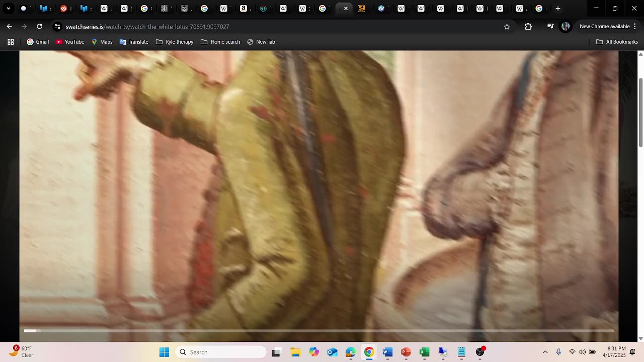Viewport: 644px width, 362px height.
Task: Open the YouTube bookmark
Action: point(70,42)
